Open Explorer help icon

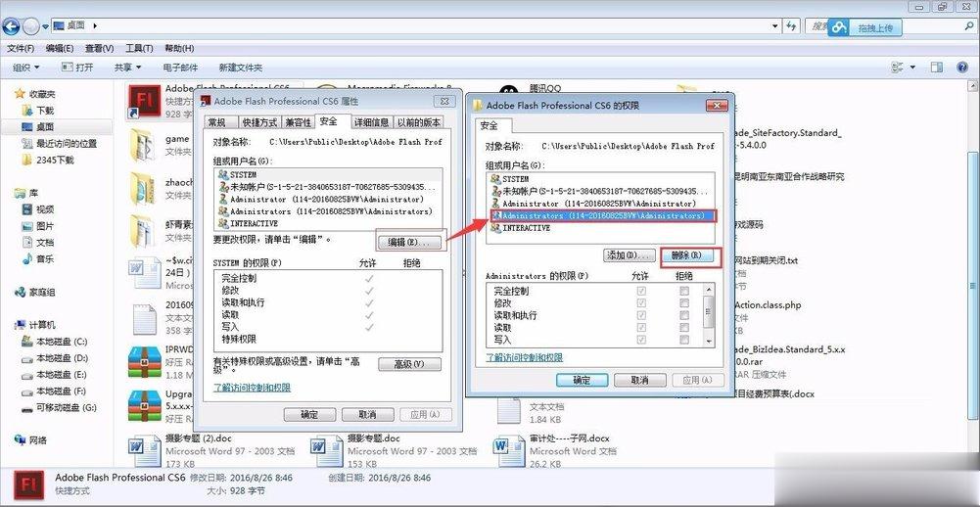[x=963, y=67]
